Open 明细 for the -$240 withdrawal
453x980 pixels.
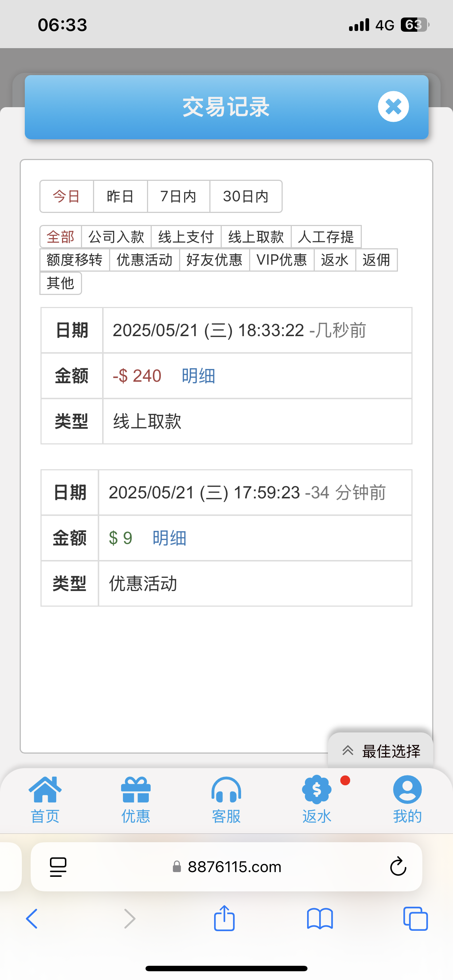[x=198, y=376]
